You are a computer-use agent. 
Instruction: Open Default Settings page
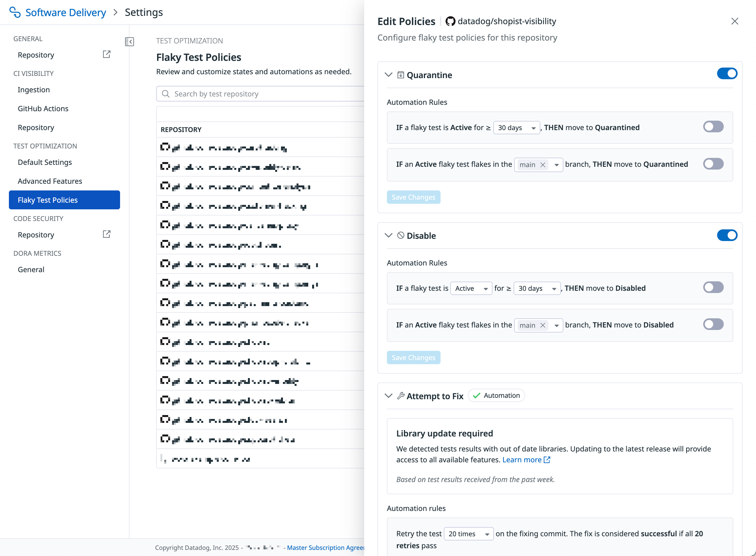click(45, 162)
